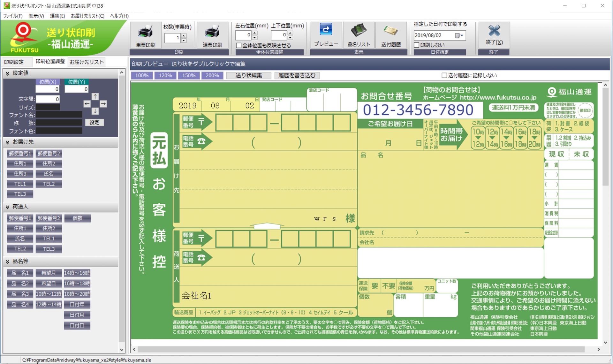Click the 単票印刷 printer icon
The width and height of the screenshot is (613, 364).
click(145, 32)
